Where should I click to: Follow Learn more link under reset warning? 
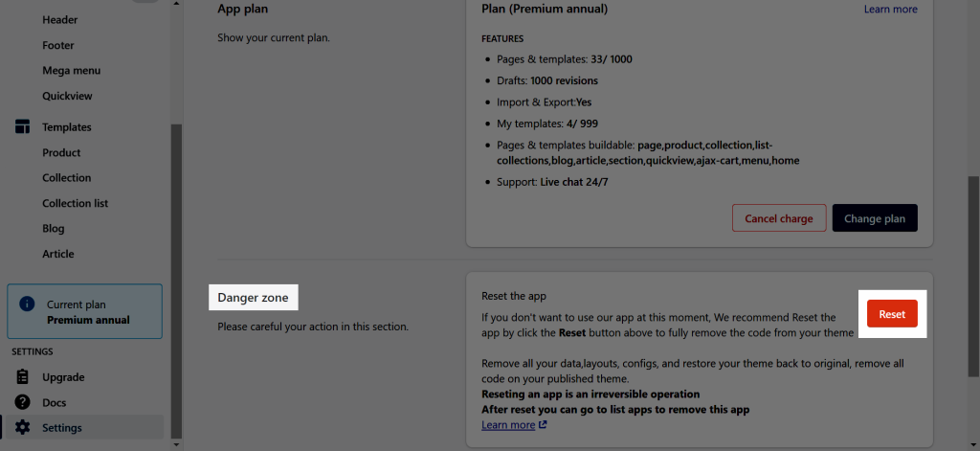508,425
